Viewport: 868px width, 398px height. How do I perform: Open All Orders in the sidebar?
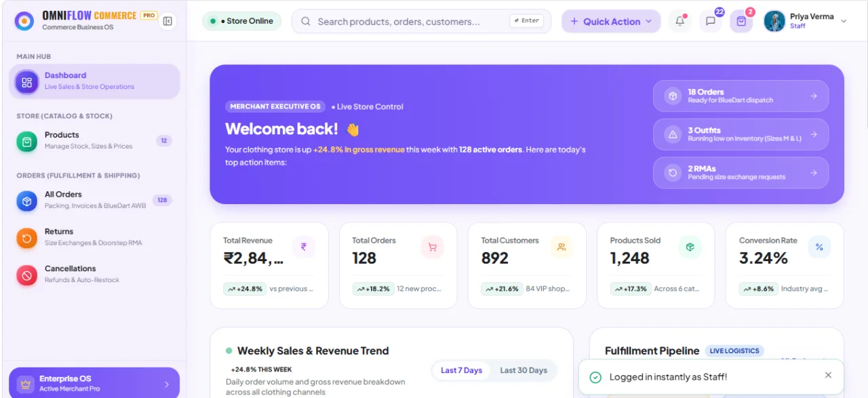tap(94, 200)
